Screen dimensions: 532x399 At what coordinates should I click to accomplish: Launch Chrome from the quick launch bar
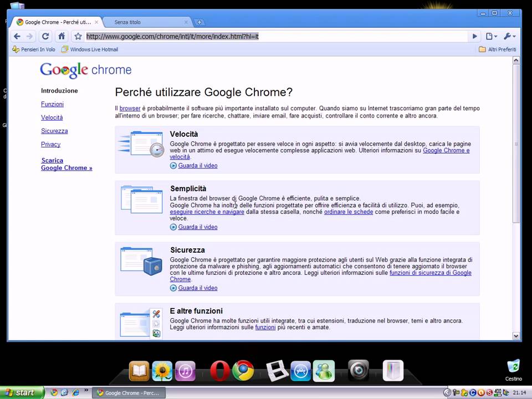[x=54, y=392]
